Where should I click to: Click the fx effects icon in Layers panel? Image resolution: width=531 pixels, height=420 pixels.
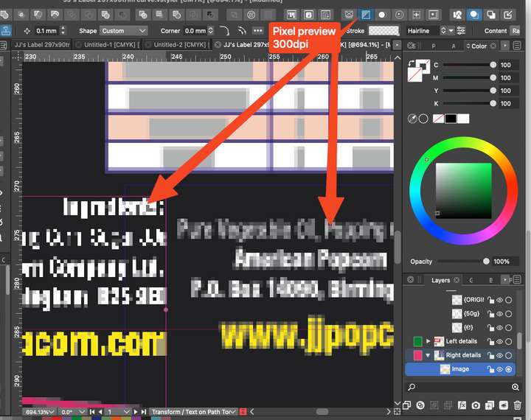pos(462,405)
